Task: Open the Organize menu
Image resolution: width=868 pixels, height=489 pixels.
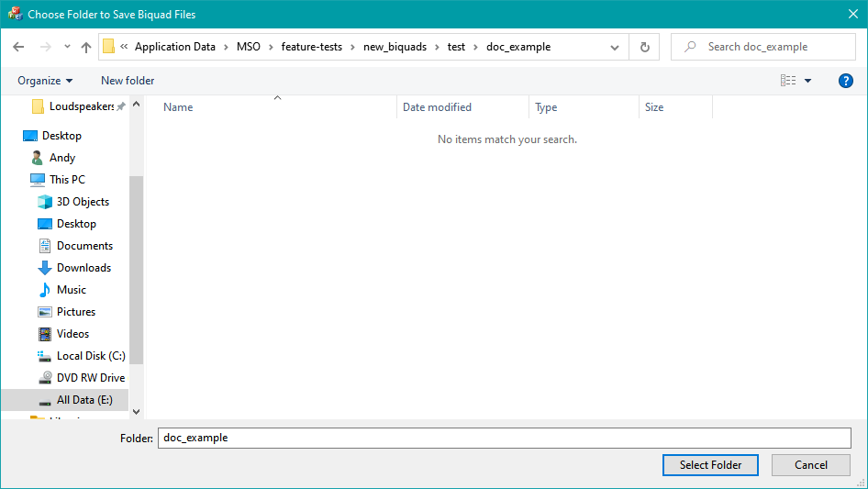Action: point(45,81)
